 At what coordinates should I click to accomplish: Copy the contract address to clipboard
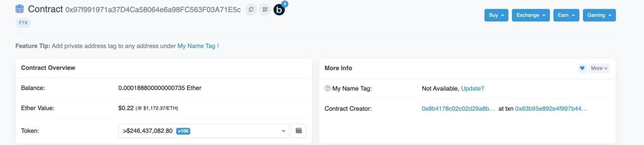[x=251, y=10]
